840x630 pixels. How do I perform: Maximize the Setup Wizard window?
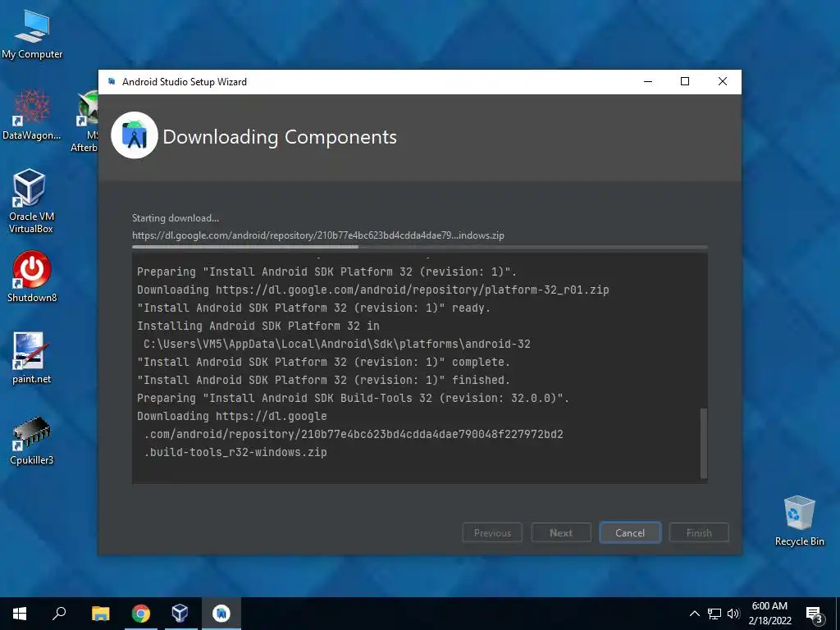(685, 81)
